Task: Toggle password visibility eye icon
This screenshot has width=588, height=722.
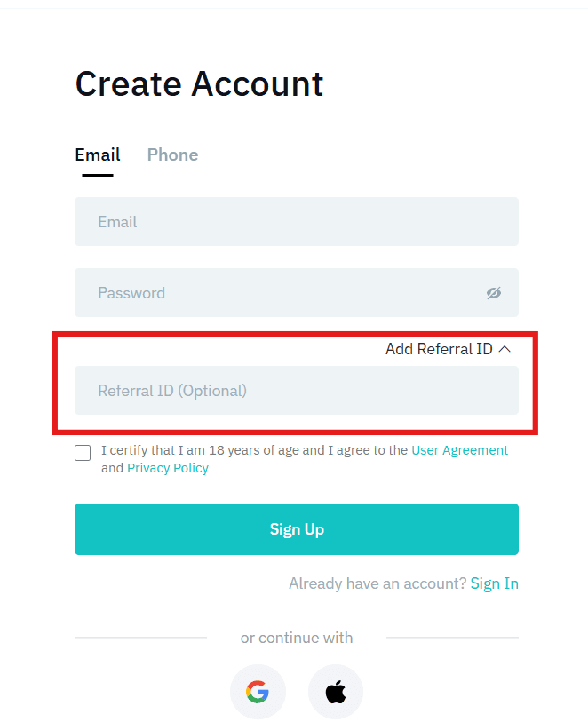Action: [494, 293]
